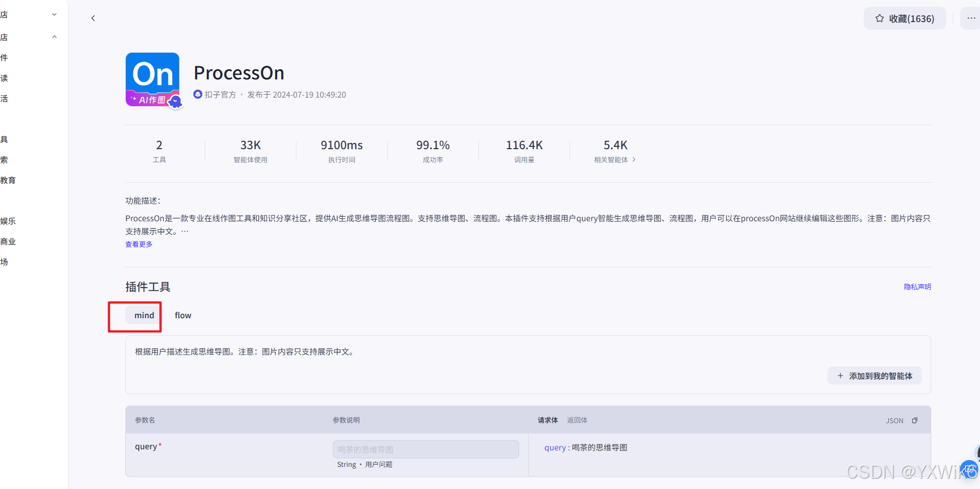
Task: Collapse the expanded sidebar section chevron
Action: (54, 37)
